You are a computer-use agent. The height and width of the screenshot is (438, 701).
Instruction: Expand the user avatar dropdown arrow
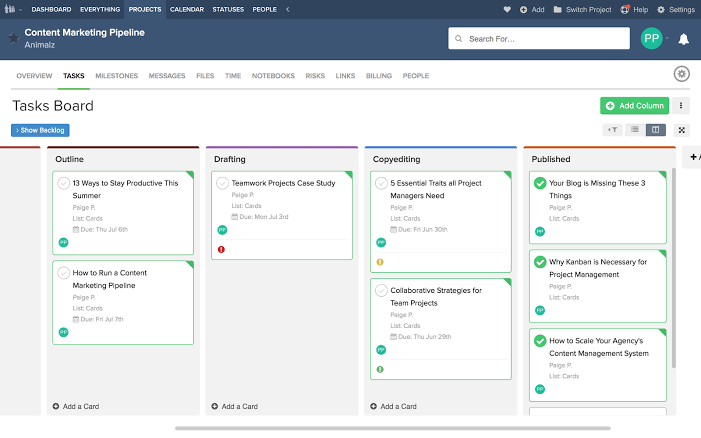tap(667, 39)
